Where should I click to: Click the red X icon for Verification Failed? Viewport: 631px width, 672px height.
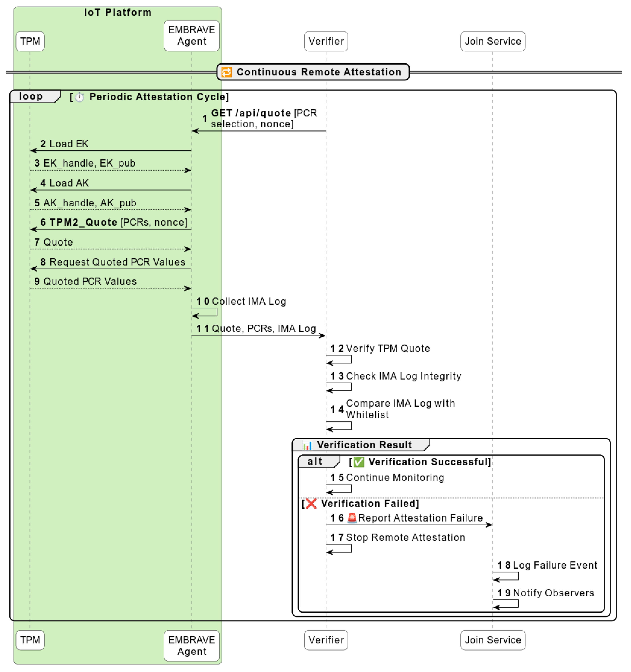(311, 504)
